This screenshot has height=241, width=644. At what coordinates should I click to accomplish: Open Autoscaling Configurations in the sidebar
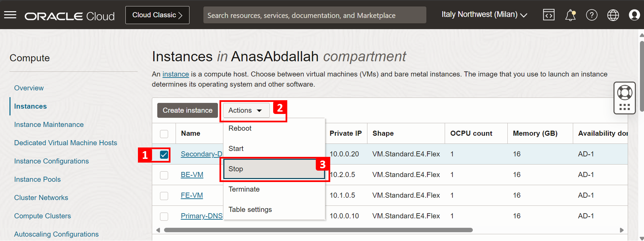point(56,234)
